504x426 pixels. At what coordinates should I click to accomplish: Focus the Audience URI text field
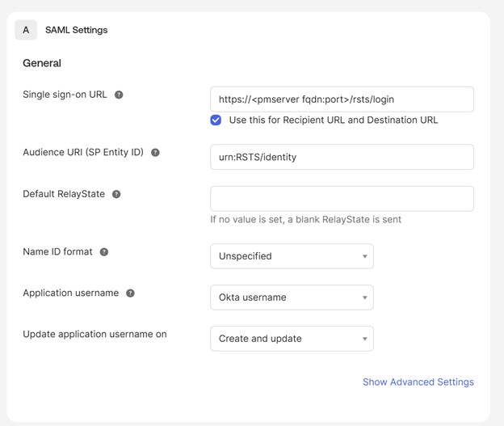click(341, 157)
